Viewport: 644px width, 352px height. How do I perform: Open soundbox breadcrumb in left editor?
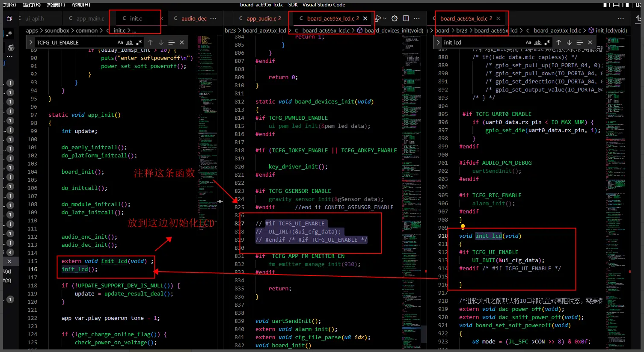coord(57,30)
